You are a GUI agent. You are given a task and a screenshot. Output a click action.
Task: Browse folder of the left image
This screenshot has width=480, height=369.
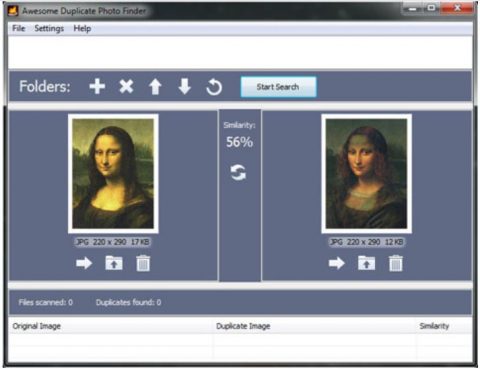pos(114,263)
